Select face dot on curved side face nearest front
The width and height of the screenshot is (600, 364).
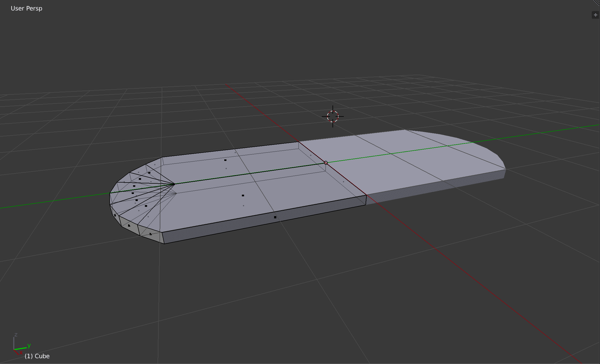(150, 234)
